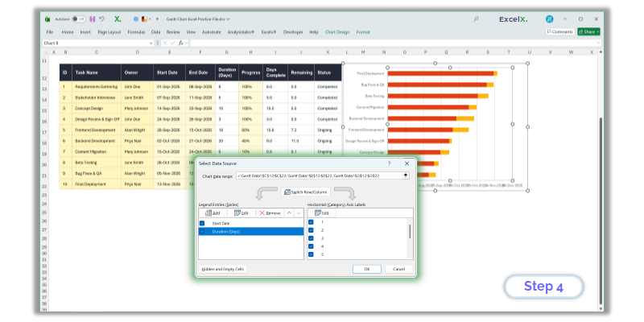Click the Insert Function fx icon

180,43
